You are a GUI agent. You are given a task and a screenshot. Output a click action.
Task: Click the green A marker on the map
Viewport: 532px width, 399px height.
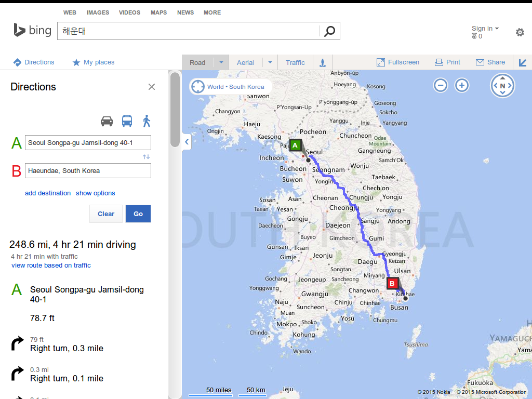click(295, 145)
